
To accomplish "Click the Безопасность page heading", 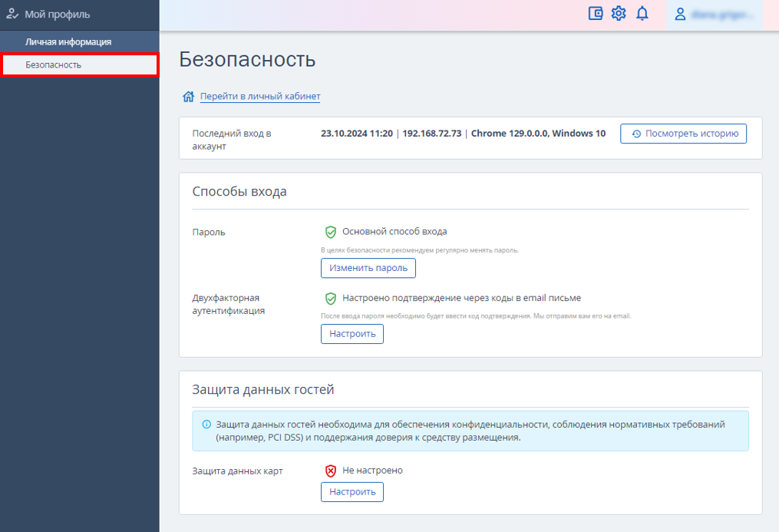I will tap(247, 59).
